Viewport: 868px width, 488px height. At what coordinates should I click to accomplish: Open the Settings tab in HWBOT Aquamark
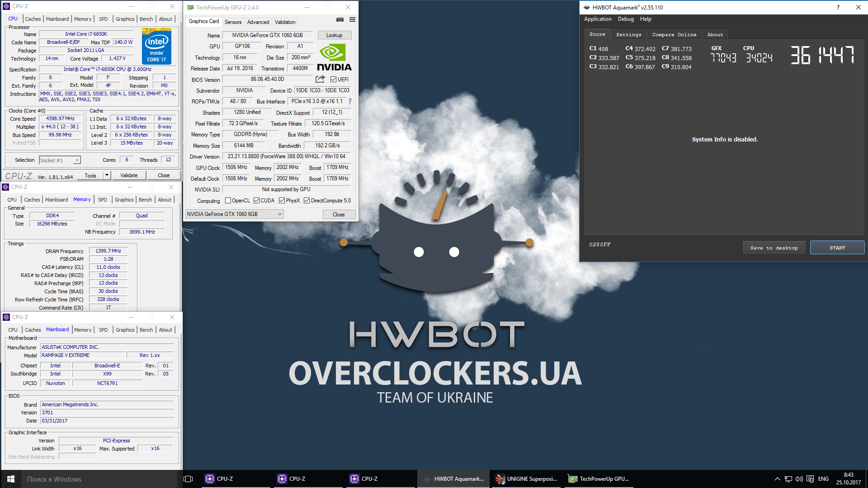628,34
